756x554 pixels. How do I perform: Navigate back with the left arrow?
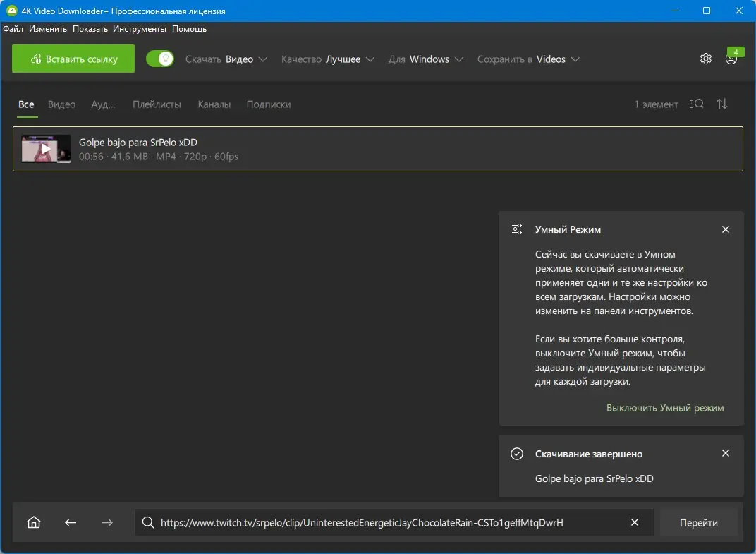click(x=71, y=522)
